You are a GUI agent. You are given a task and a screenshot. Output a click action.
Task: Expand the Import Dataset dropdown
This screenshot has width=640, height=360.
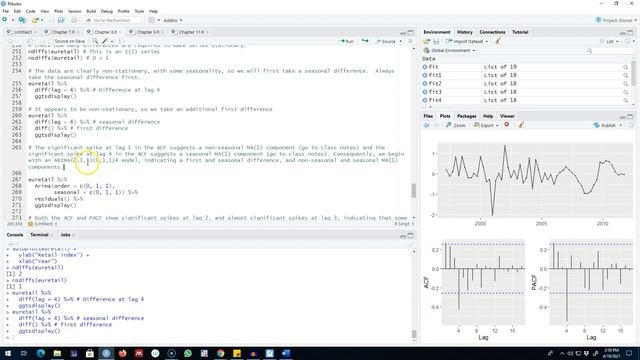tap(467, 41)
